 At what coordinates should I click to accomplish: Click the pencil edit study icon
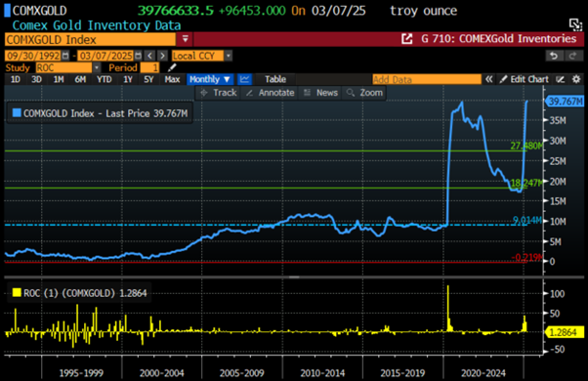click(x=172, y=67)
